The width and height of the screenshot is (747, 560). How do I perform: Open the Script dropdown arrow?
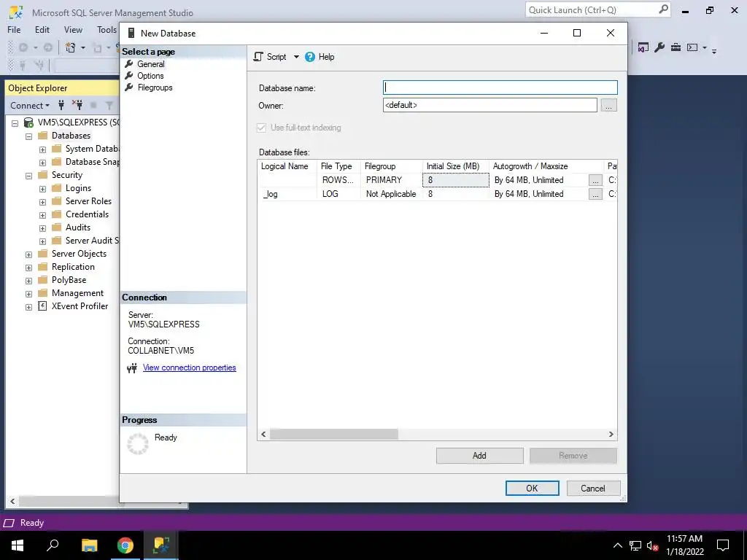click(296, 57)
